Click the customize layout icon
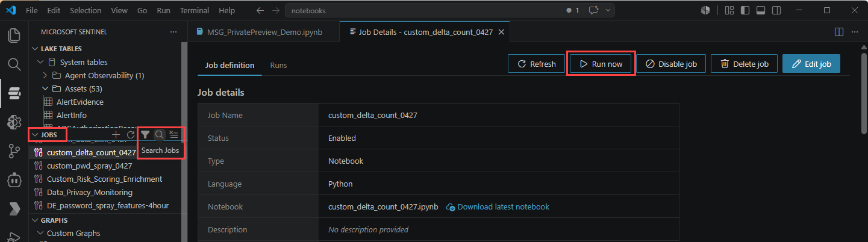Viewport: 868px width, 242px height. tap(729, 10)
